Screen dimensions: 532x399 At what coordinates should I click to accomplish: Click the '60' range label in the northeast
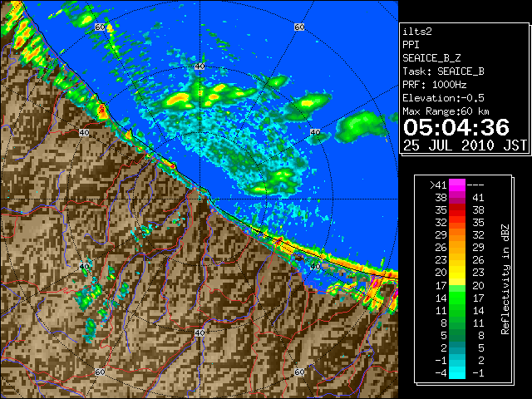[299, 27]
